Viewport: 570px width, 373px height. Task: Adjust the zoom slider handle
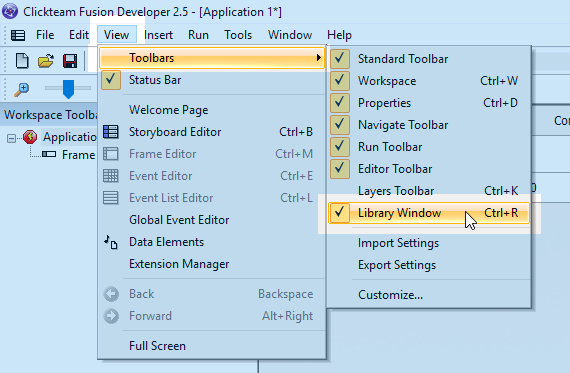[x=68, y=89]
